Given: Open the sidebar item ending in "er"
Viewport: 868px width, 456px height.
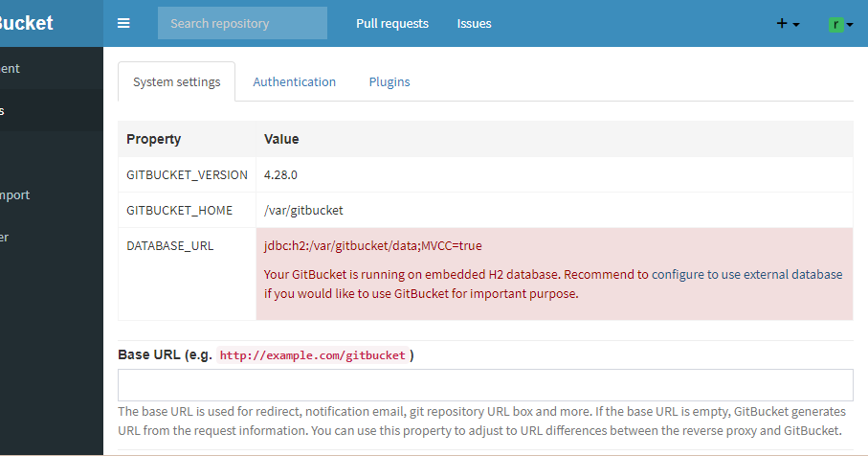Looking at the screenshot, I should click(8, 238).
